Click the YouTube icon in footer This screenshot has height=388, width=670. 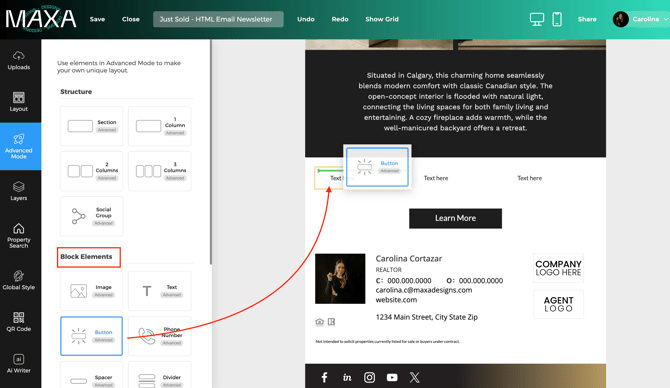[x=392, y=377]
